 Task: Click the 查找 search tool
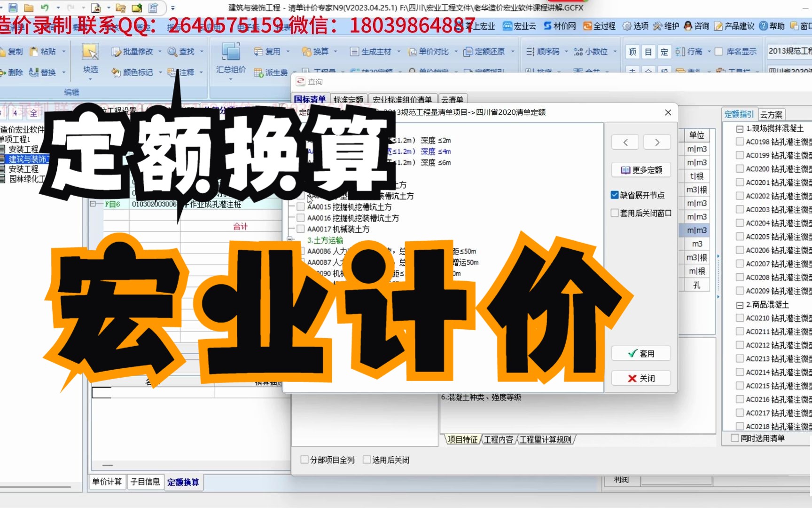pos(182,51)
